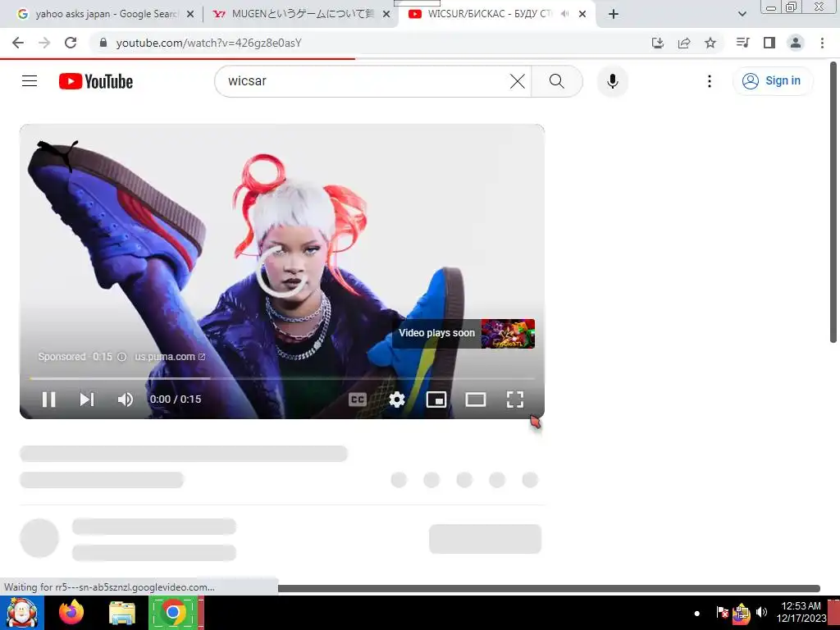
Task: Open Chrome profile avatar menu
Action: coord(796,43)
